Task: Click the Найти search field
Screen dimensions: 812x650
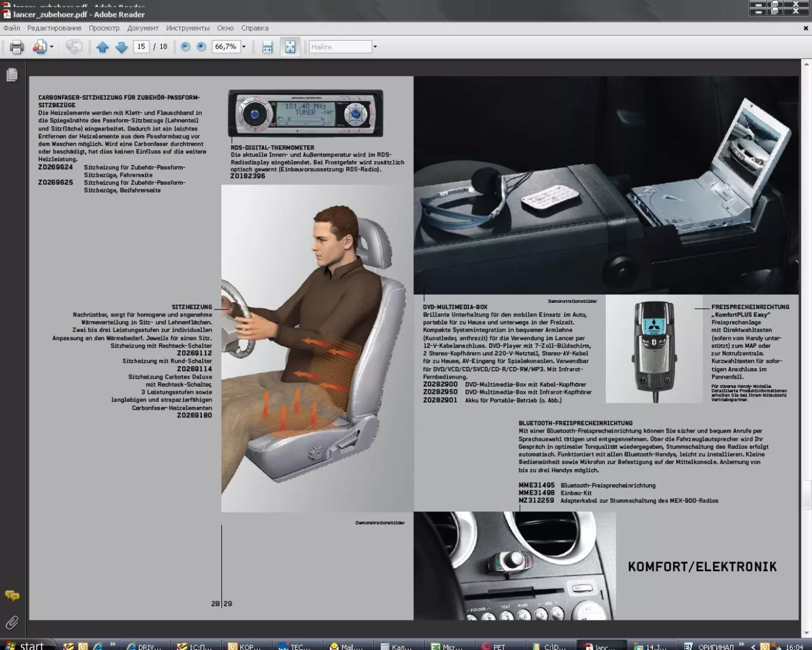Action: (340, 47)
